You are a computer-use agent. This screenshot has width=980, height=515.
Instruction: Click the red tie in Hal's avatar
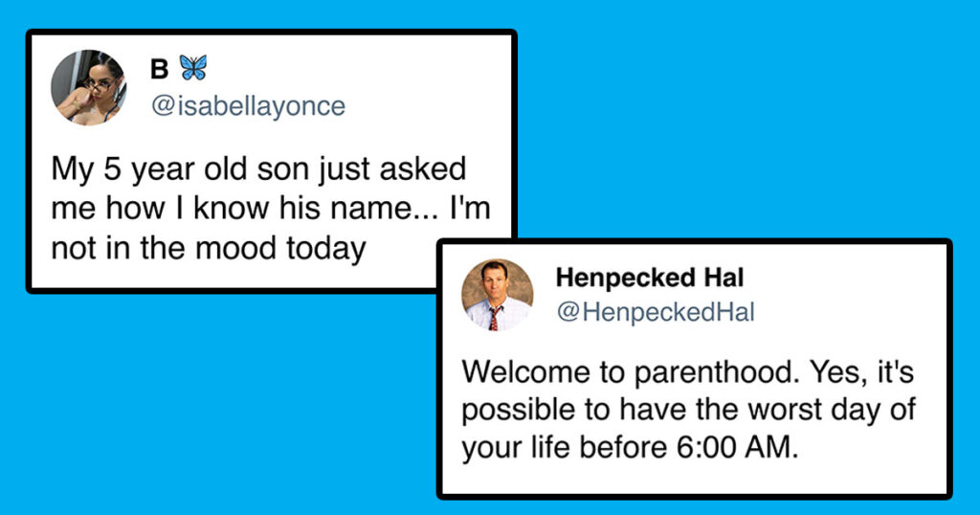[x=494, y=318]
